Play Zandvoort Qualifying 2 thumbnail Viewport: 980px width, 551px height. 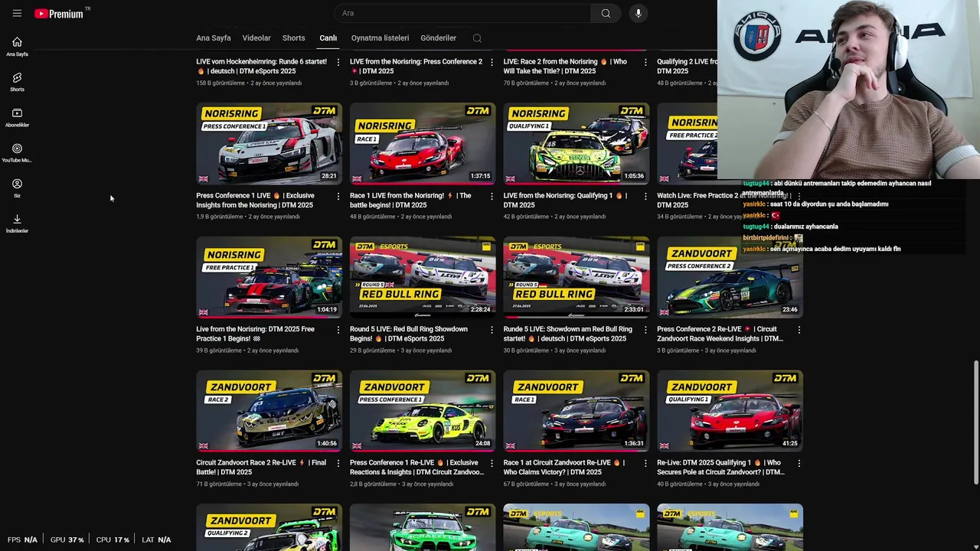click(x=269, y=527)
